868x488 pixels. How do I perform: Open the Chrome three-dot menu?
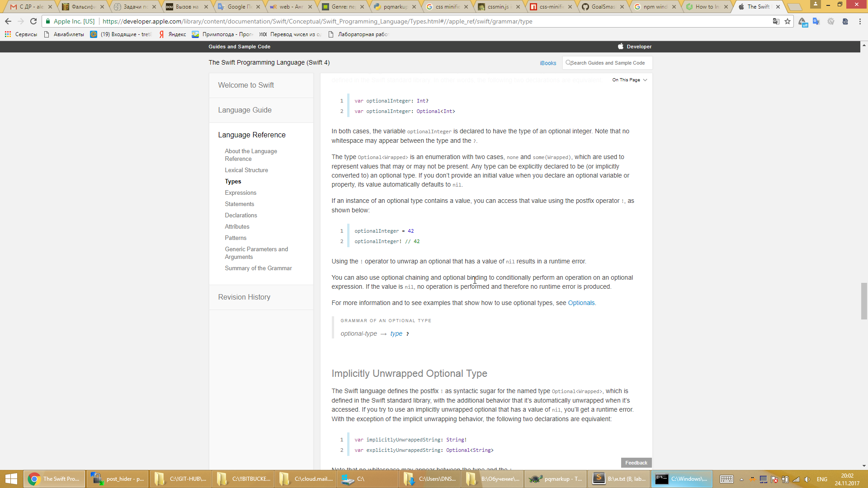click(860, 21)
